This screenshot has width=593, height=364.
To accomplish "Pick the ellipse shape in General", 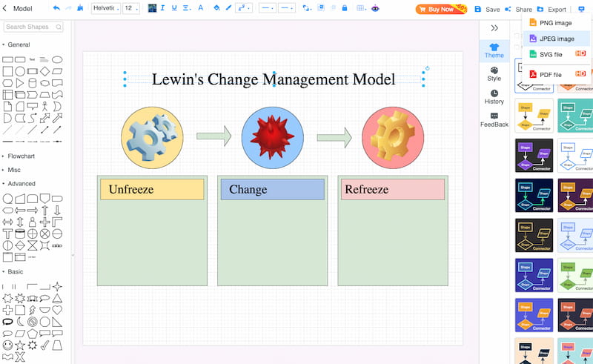I will click(x=57, y=60).
